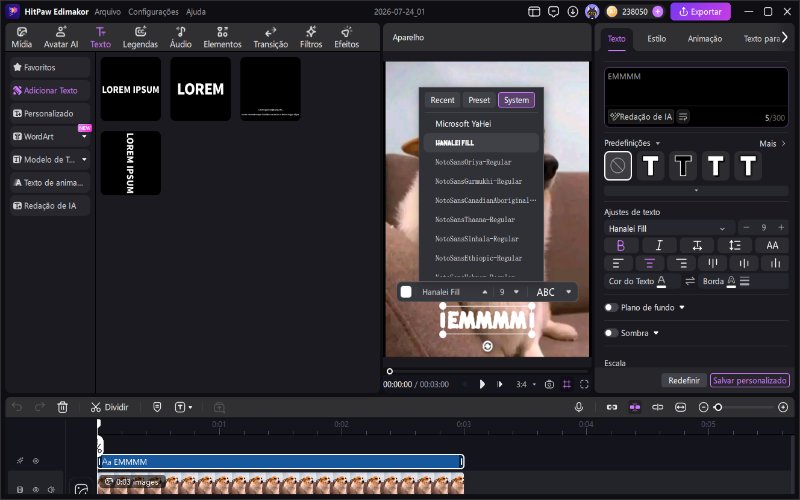Click the microphone voiceover icon
Image resolution: width=800 pixels, height=500 pixels.
click(579, 407)
